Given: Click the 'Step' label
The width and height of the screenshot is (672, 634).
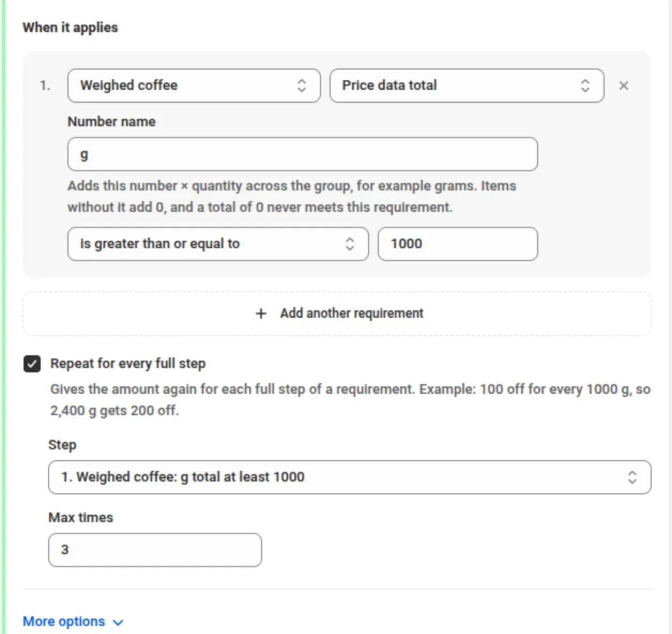Looking at the screenshot, I should (x=62, y=445).
